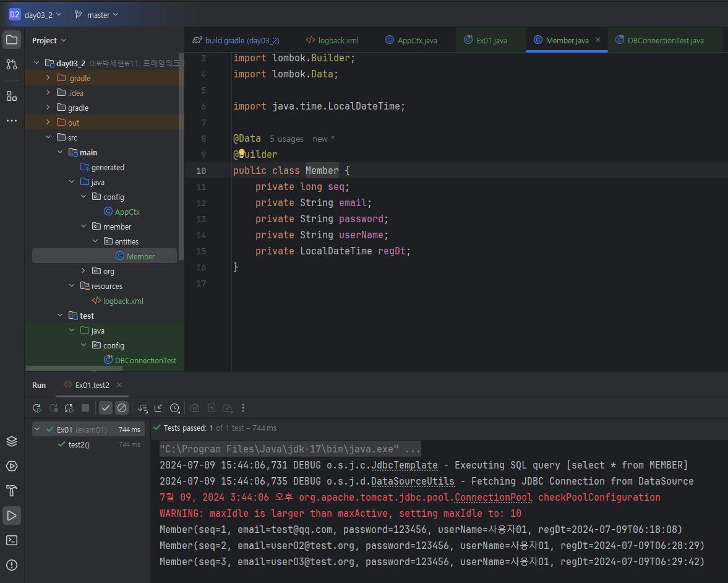Rerun the tests with the Rerun icon
This screenshot has height=583, width=728.
(x=37, y=408)
